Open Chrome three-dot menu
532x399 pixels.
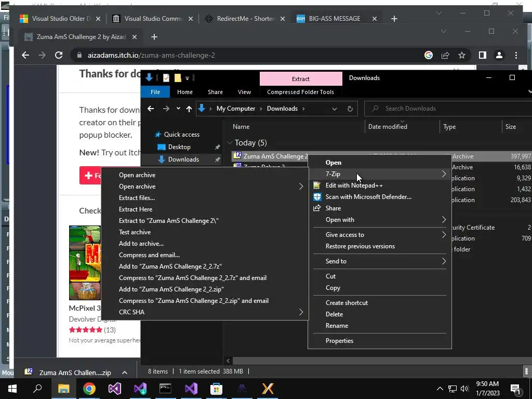click(x=516, y=55)
